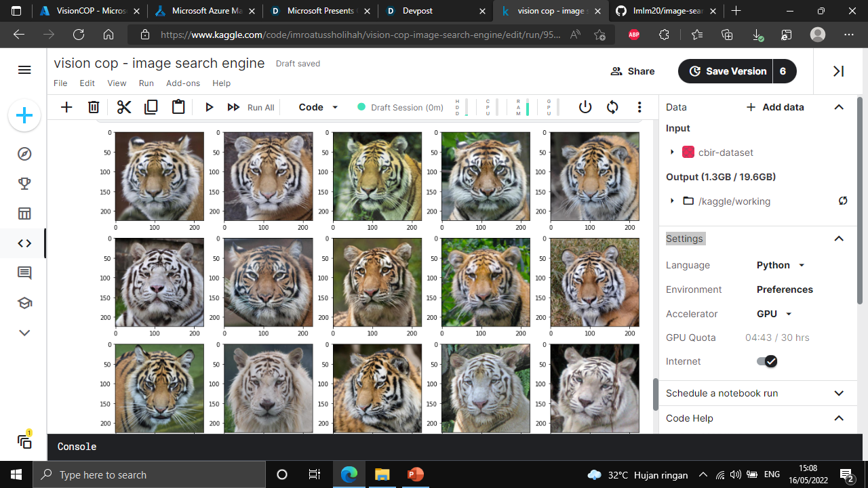Image resolution: width=868 pixels, height=488 pixels.
Task: Click the add cell plus icon
Action: pyautogui.click(x=66, y=107)
